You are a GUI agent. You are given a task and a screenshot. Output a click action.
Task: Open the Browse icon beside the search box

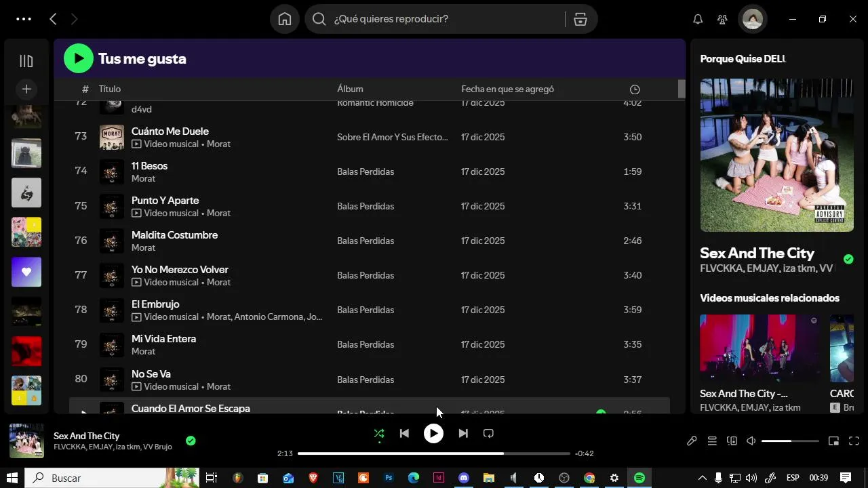580,19
